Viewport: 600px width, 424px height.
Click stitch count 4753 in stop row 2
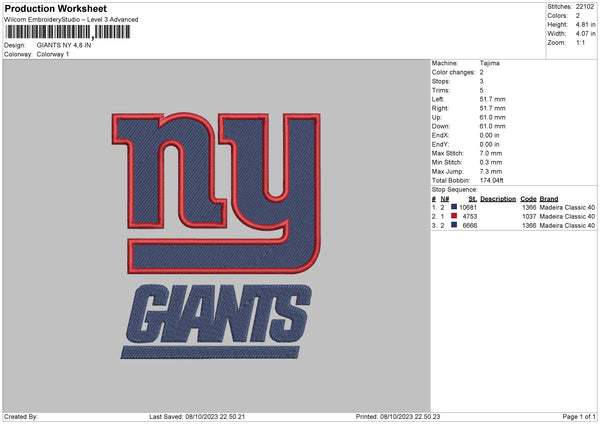point(470,217)
